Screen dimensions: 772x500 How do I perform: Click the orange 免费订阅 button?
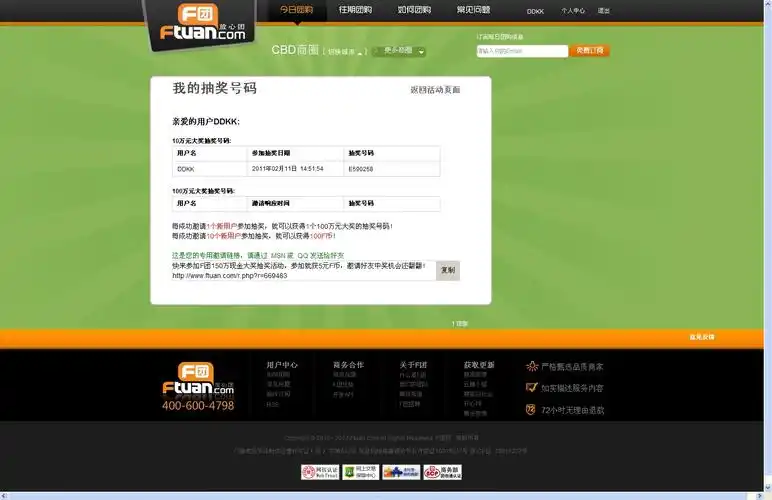590,50
